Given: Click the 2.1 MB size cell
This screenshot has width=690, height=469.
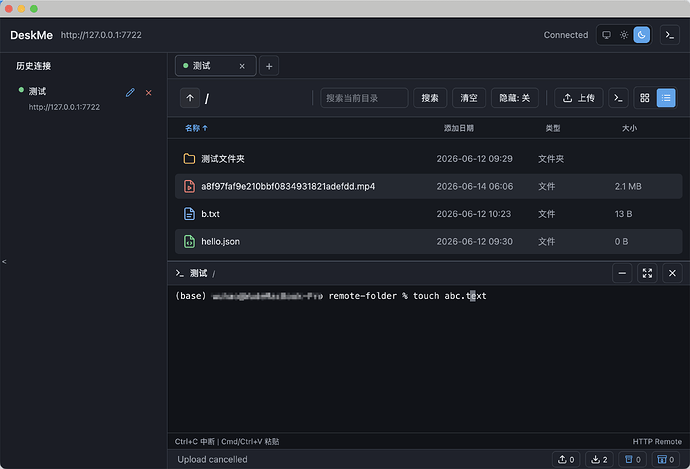Looking at the screenshot, I should [628, 187].
